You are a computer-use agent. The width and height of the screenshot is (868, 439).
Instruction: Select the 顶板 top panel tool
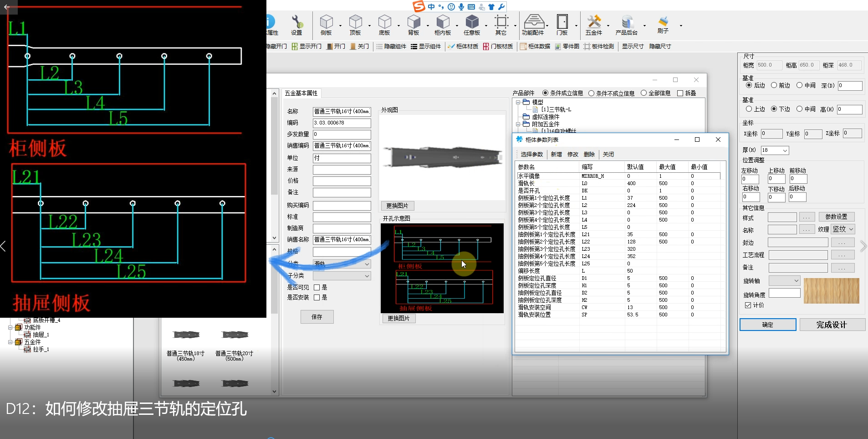[355, 25]
